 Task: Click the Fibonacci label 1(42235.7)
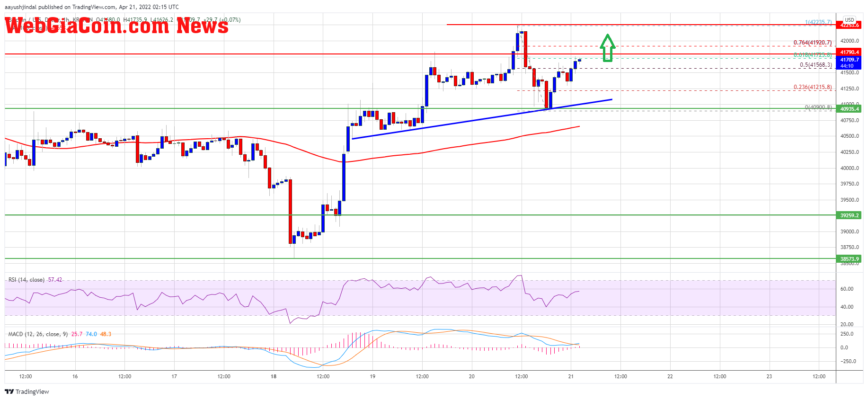818,22
